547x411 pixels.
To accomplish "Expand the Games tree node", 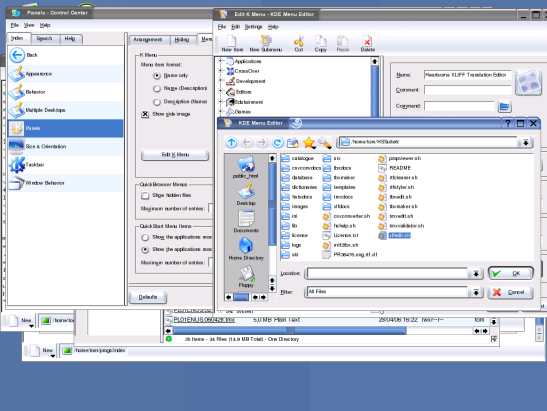I will pos(220,111).
